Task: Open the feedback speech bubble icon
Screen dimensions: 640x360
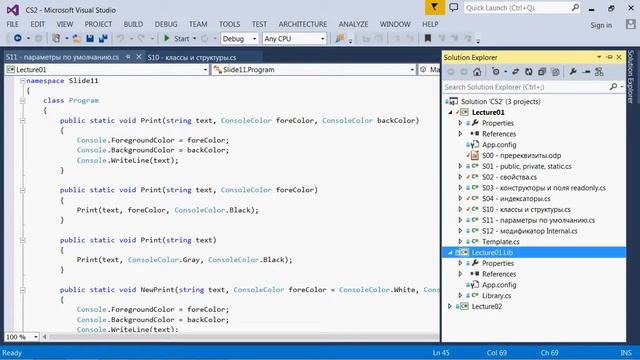Action: click(453, 7)
